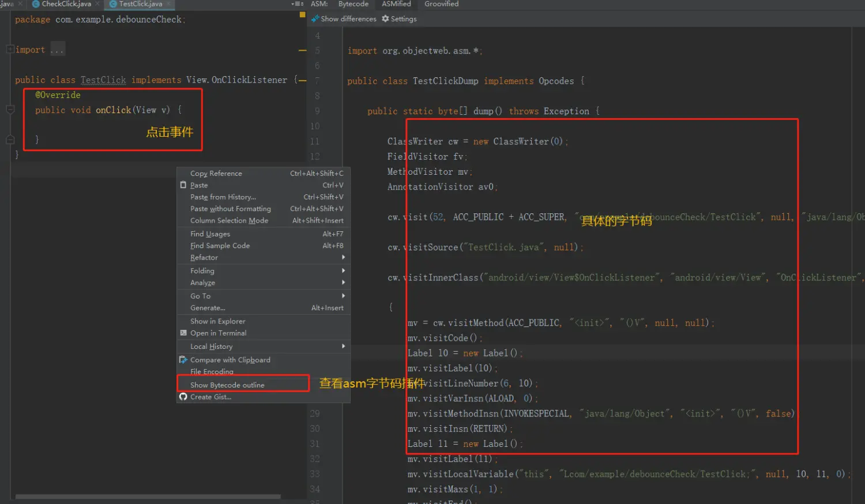Open the hidden editor tabs list icon
865x504 pixels.
click(x=297, y=4)
